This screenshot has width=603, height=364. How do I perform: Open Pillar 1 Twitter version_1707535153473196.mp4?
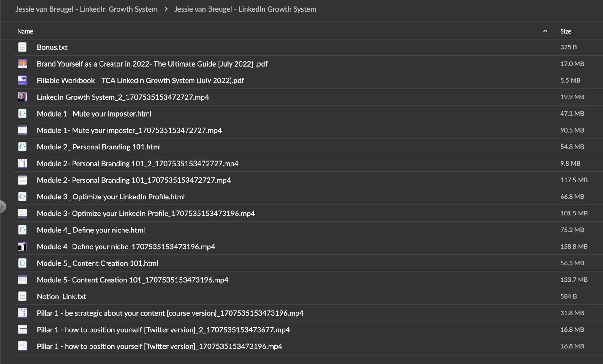160,347
